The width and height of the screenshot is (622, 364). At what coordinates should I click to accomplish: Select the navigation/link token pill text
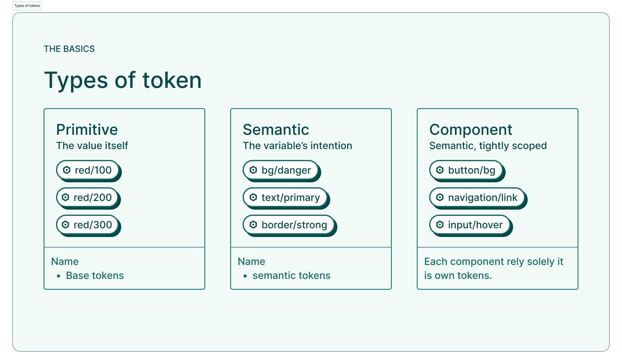pos(482,198)
